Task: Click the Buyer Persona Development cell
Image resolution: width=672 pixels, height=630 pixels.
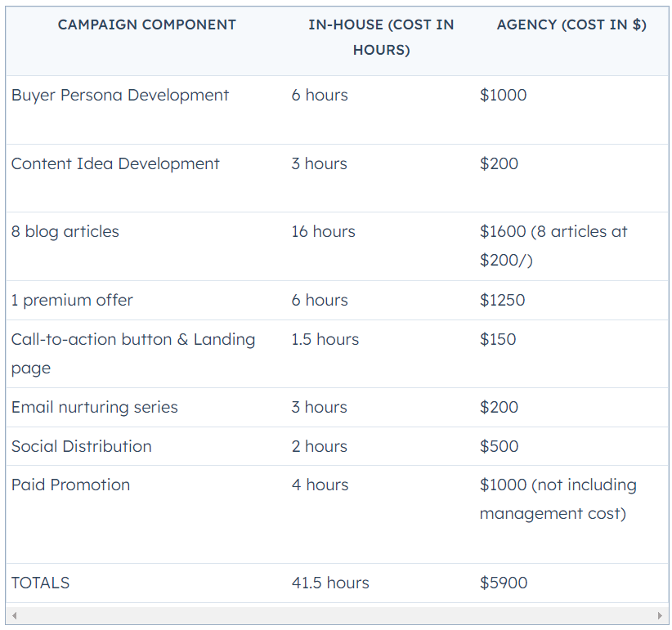Action: coord(120,95)
